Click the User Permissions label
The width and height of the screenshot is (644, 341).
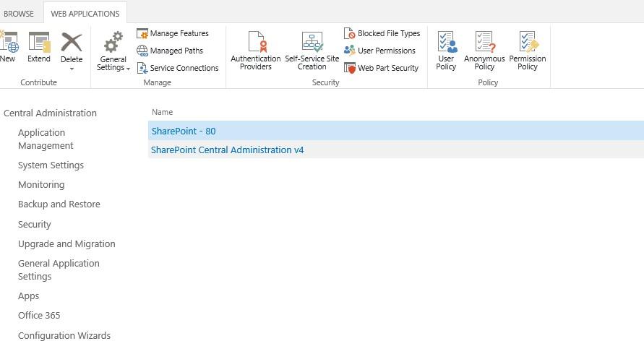point(387,51)
